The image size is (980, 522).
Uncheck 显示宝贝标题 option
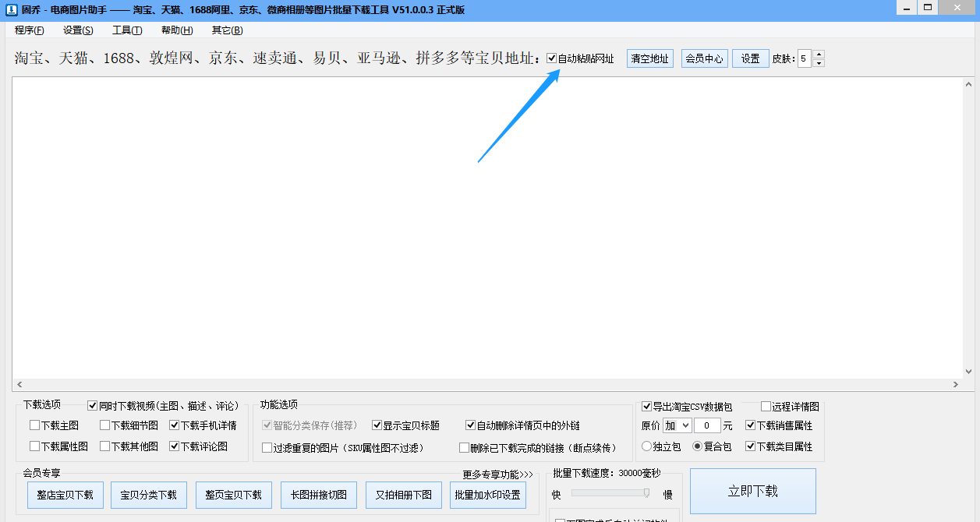377,425
